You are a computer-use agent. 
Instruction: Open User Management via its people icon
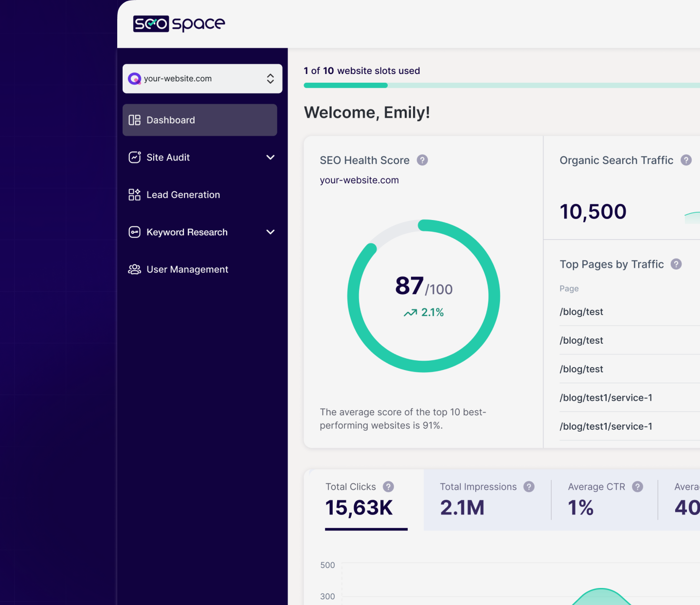[x=134, y=269]
